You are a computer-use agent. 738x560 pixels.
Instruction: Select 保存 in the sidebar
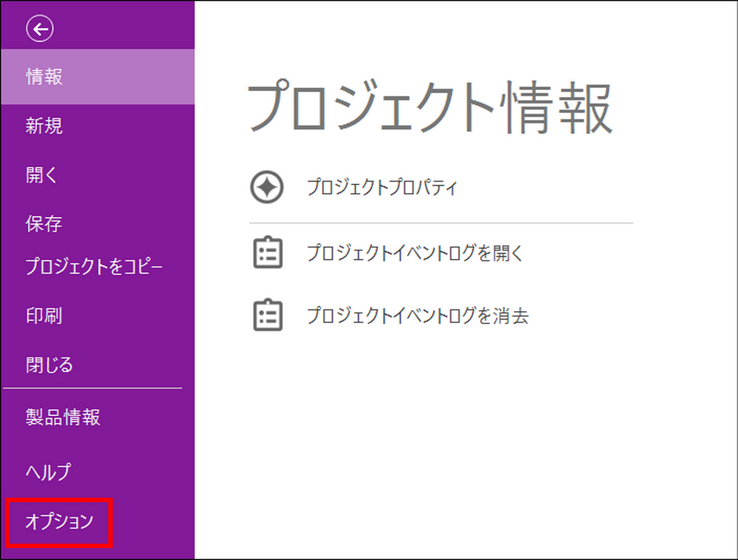44,224
